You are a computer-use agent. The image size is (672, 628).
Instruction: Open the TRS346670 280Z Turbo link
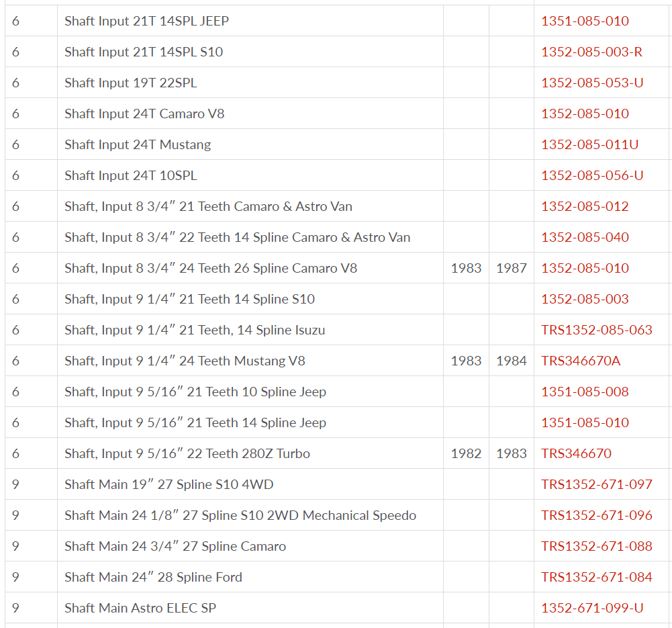[x=577, y=453]
